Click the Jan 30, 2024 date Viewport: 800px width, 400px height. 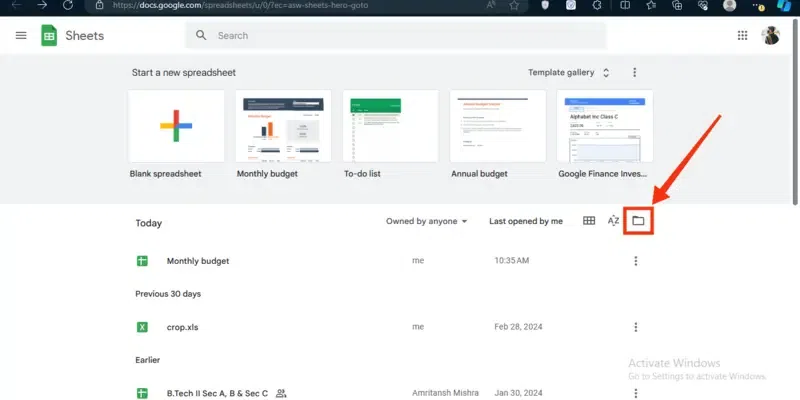click(x=518, y=393)
